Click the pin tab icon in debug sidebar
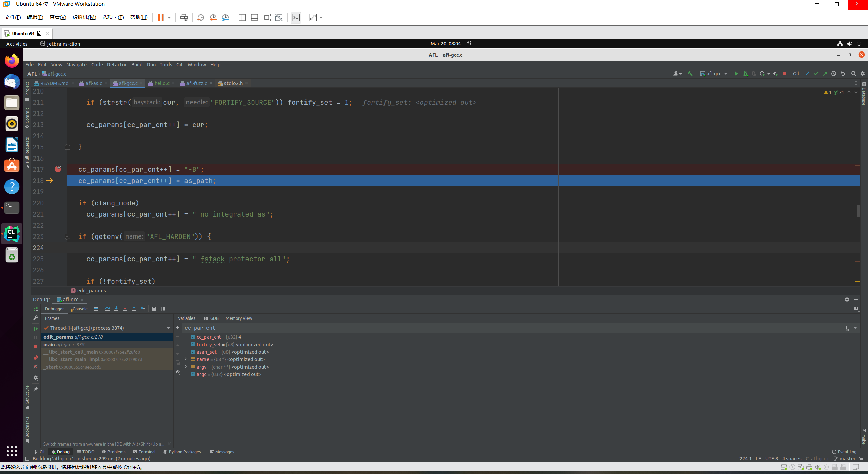Image resolution: width=868 pixels, height=474 pixels. [36, 389]
